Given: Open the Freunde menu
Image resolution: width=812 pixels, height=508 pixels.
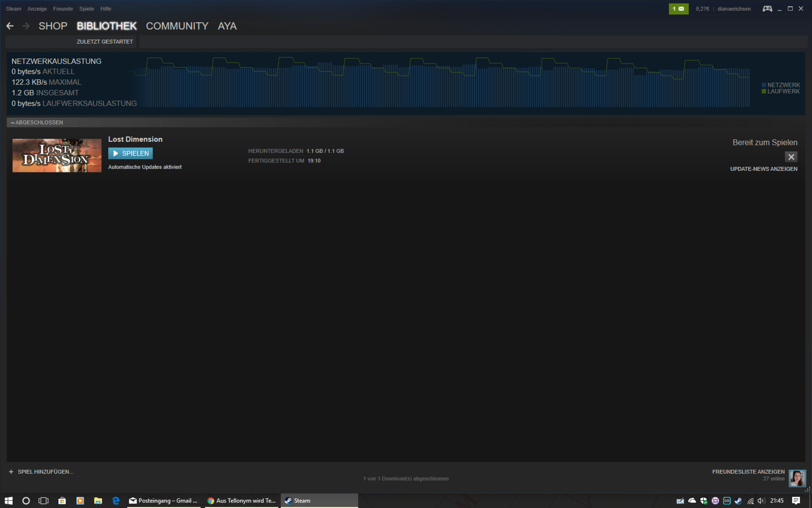Looking at the screenshot, I should [x=63, y=9].
